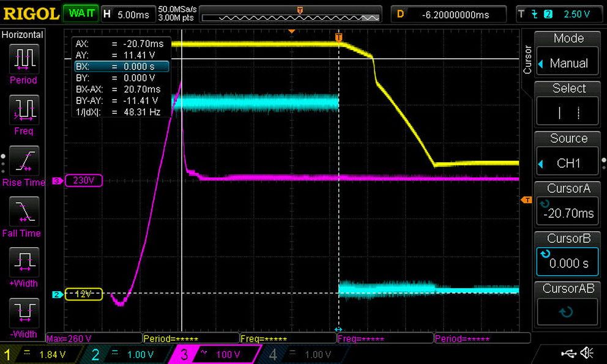Select the BX 0.000 s cursor row
This screenshot has width=607, height=364.
[x=122, y=66]
